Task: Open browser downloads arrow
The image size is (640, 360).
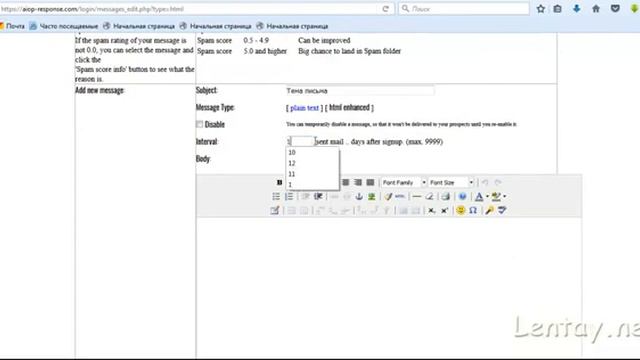Action: click(x=576, y=9)
